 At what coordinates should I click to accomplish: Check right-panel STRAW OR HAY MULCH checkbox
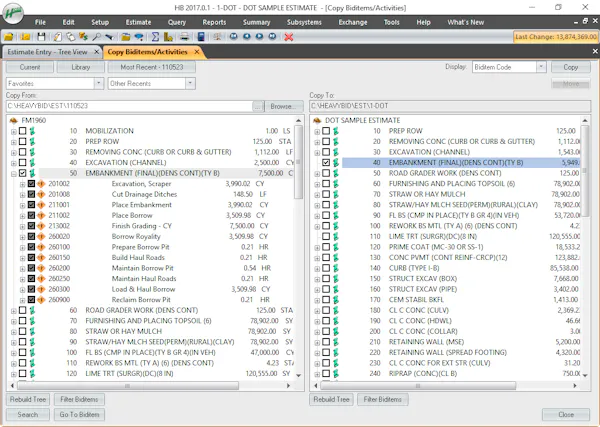click(326, 194)
